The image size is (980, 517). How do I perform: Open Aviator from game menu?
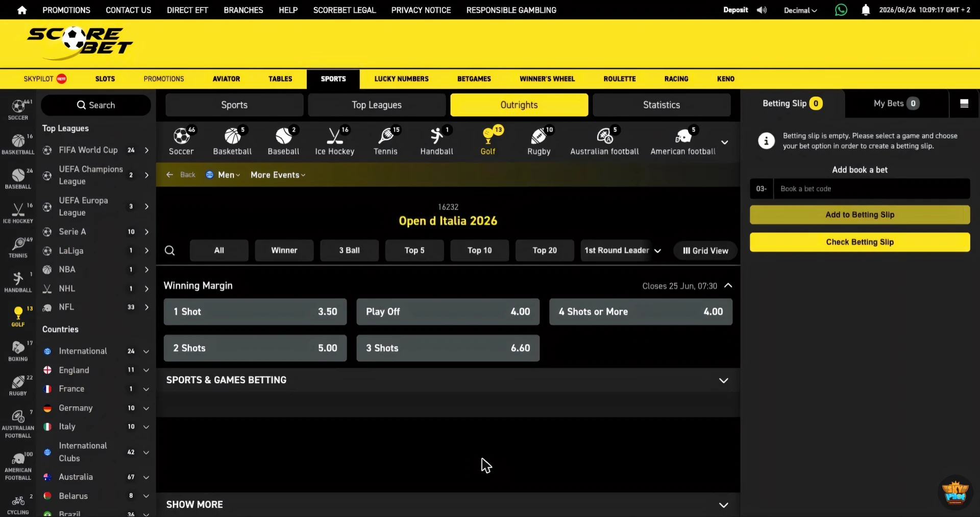[x=226, y=79]
